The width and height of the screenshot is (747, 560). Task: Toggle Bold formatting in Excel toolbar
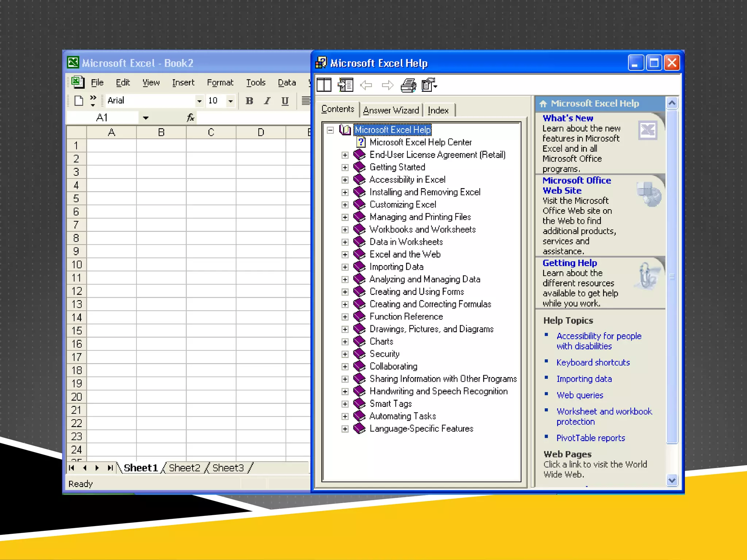[249, 101]
